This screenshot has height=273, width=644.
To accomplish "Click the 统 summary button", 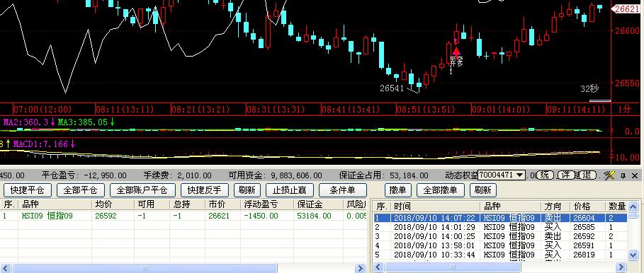I will (546, 175).
